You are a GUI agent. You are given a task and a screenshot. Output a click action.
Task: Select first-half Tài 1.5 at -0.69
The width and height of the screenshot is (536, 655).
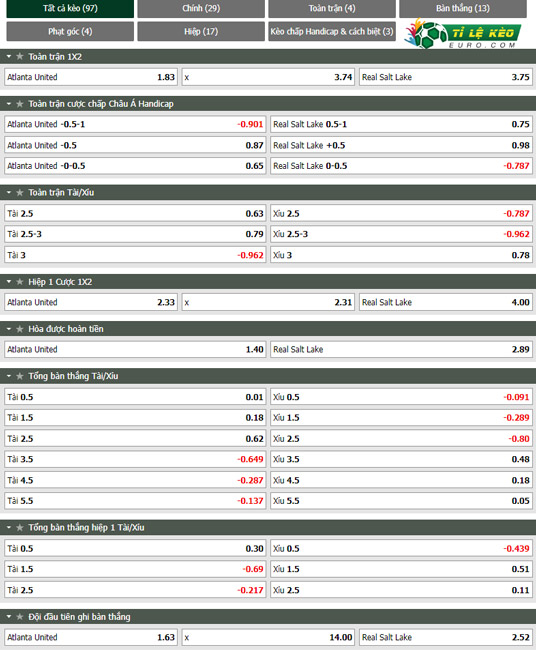coord(135,569)
